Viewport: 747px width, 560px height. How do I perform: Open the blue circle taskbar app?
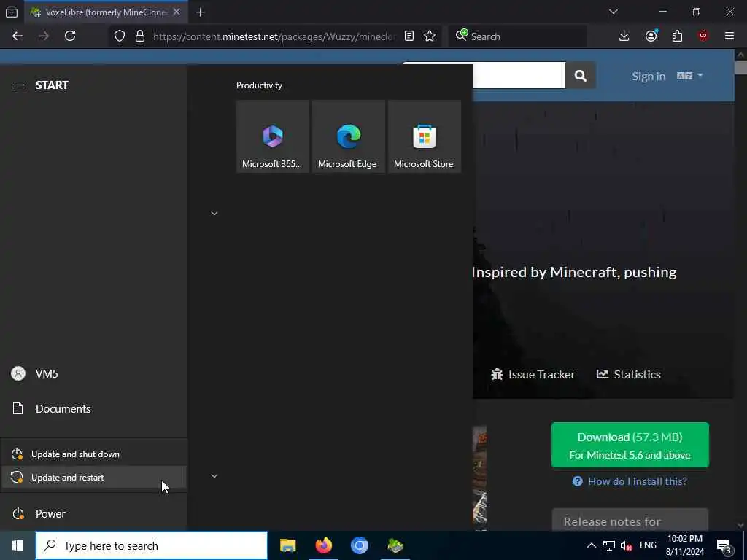coord(360,545)
